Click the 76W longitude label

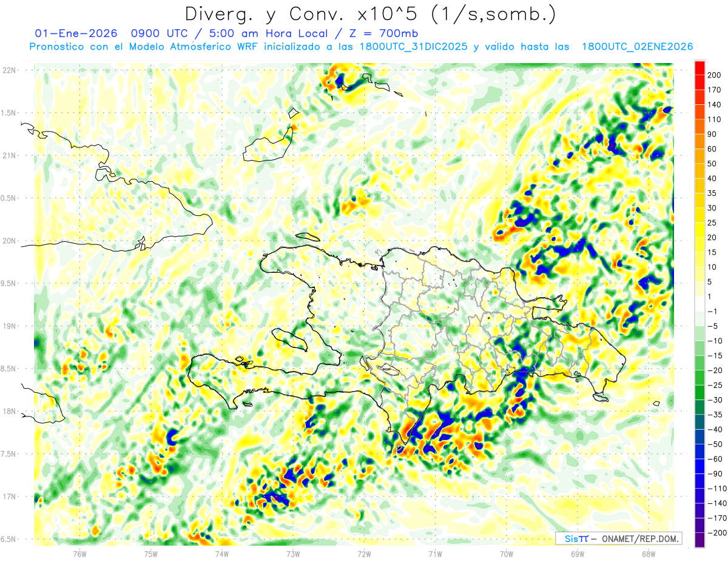(79, 554)
